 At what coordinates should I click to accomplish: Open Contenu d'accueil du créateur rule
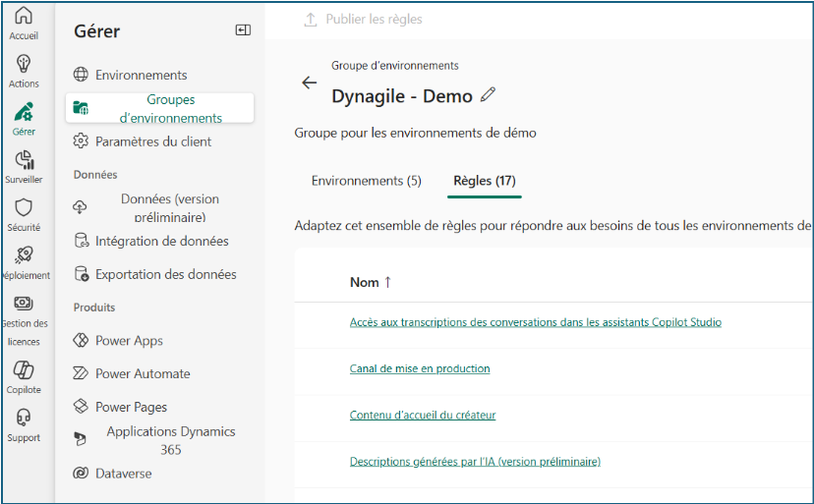[423, 415]
